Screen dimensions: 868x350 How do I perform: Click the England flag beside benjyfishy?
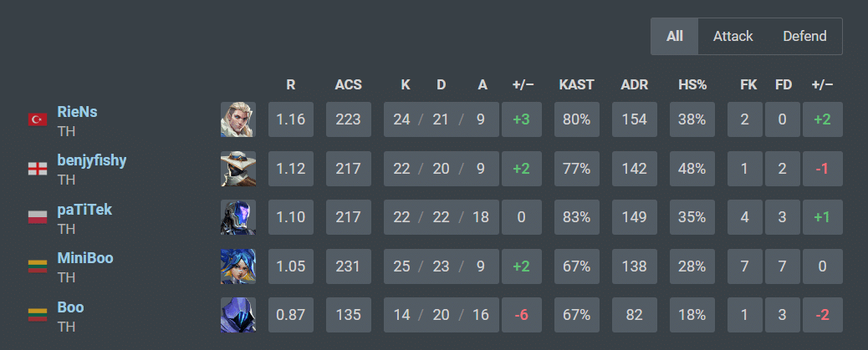[x=37, y=169]
